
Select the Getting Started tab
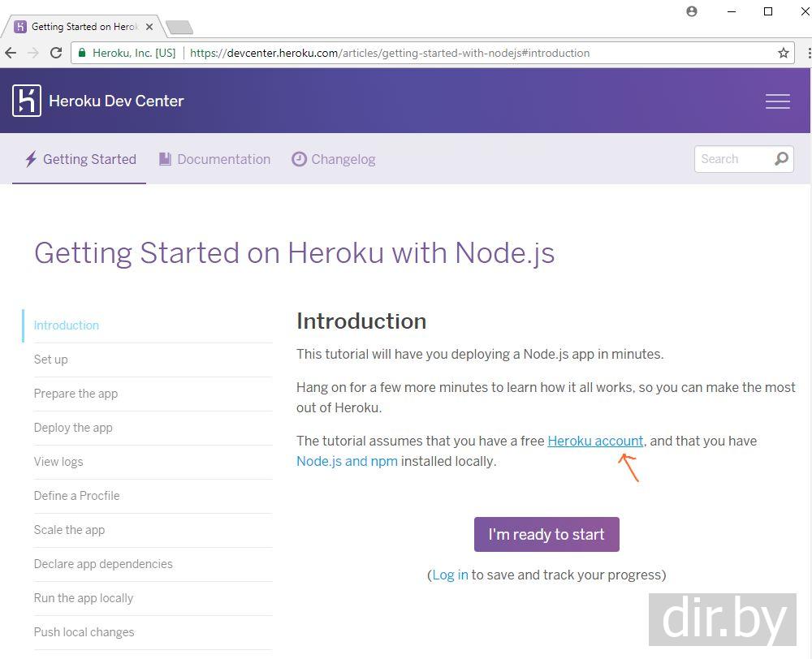pos(80,159)
